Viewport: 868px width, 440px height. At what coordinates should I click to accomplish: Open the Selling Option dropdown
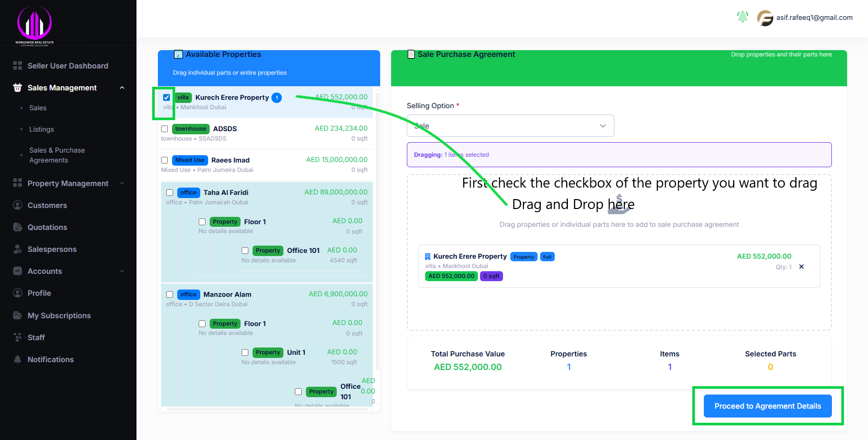510,126
